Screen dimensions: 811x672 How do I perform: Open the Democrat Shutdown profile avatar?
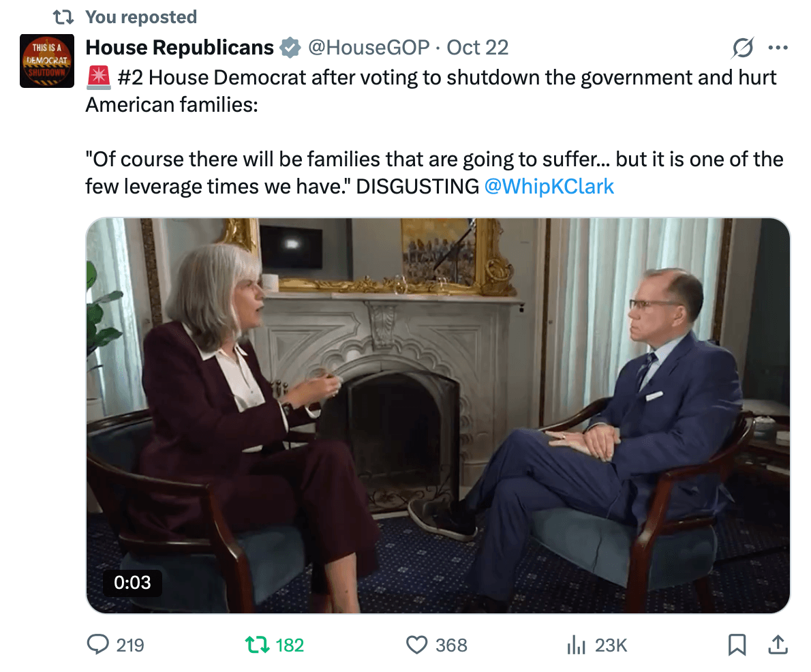point(46,61)
